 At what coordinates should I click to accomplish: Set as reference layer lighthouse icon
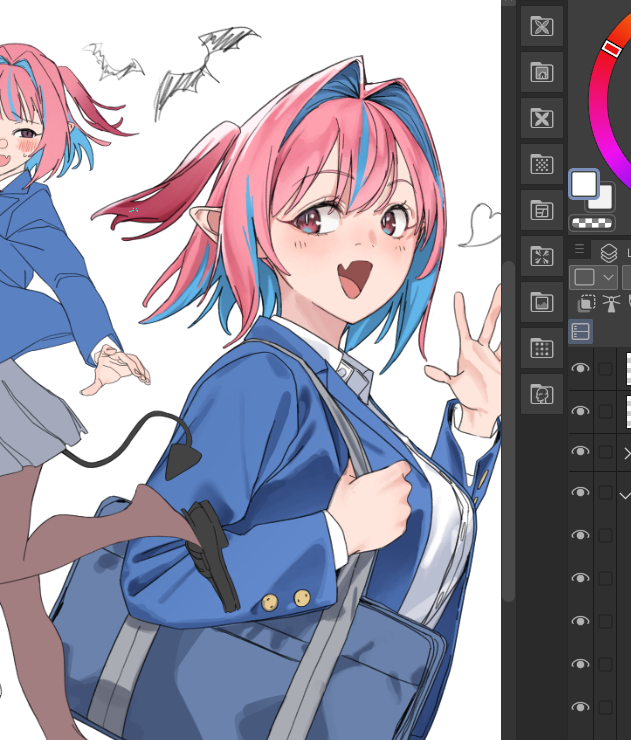pyautogui.click(x=611, y=303)
